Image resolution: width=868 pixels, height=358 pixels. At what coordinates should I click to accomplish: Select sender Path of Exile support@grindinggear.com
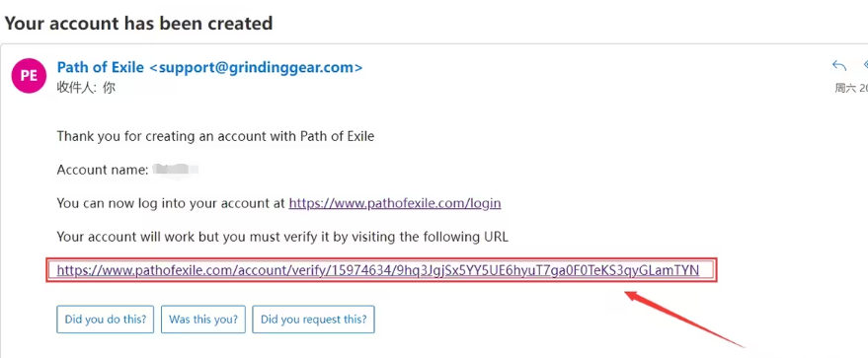tap(209, 67)
